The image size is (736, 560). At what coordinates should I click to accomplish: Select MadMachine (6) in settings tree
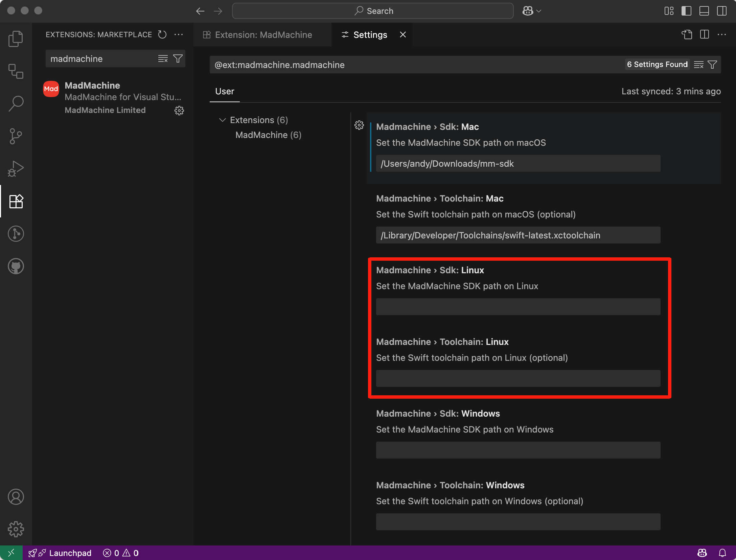pyautogui.click(x=268, y=135)
